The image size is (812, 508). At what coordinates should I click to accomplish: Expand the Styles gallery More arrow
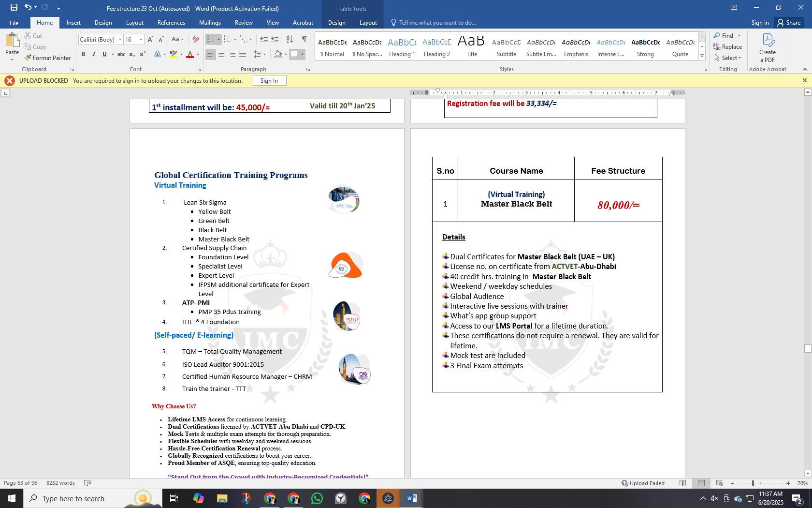[702, 56]
